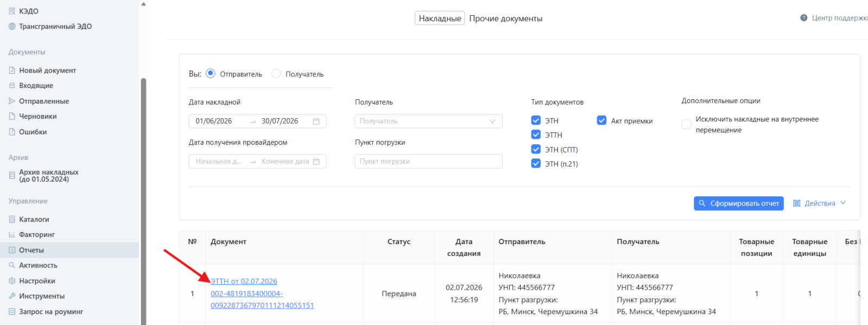Screen dimensions: 868x325
Task: Click the Инструменты wrench icon
Action: coord(12,296)
